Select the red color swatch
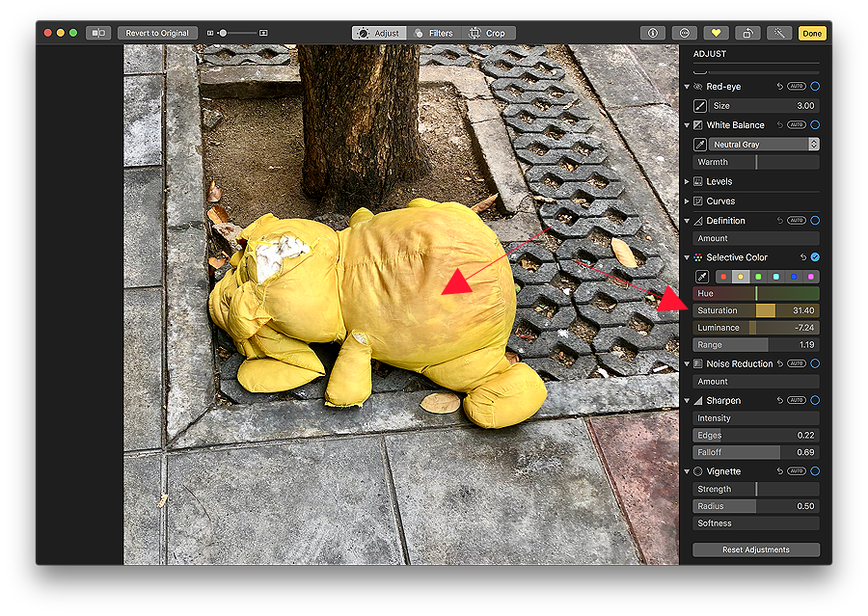 pos(723,277)
